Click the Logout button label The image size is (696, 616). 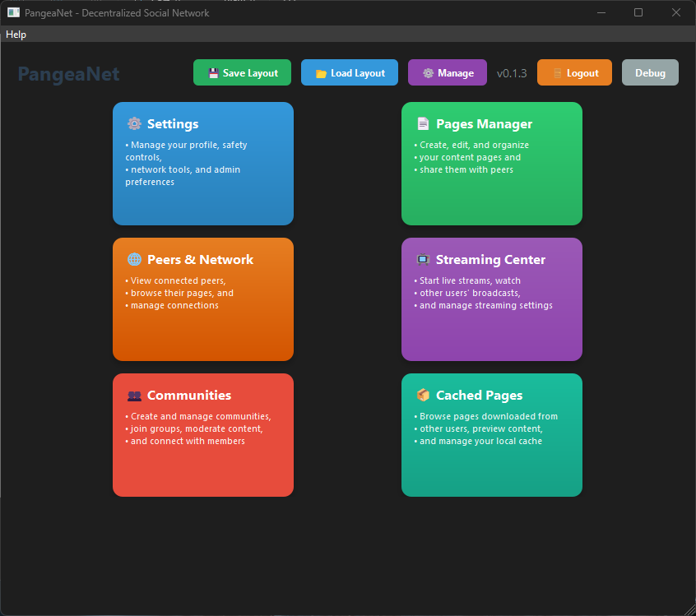click(x=582, y=73)
